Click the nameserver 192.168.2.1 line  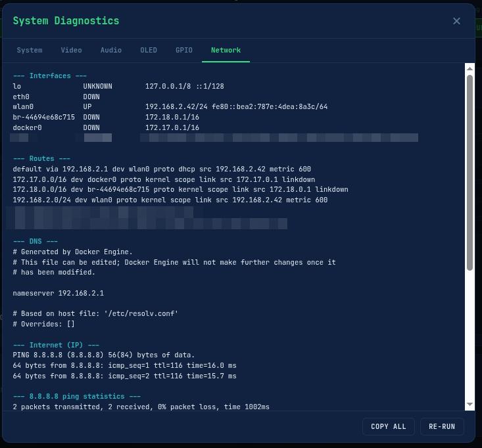(x=58, y=293)
